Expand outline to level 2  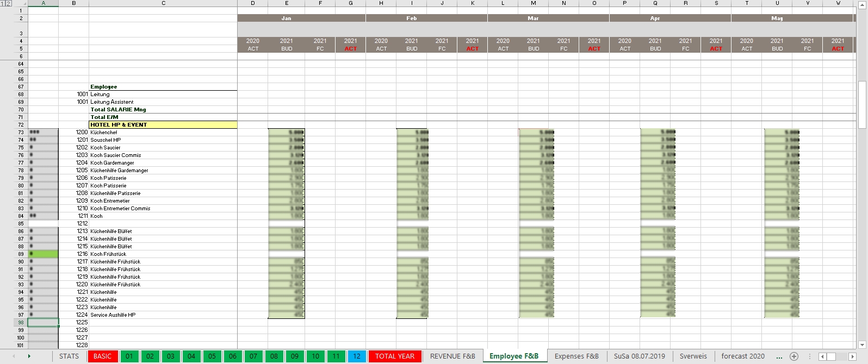tap(8, 3)
